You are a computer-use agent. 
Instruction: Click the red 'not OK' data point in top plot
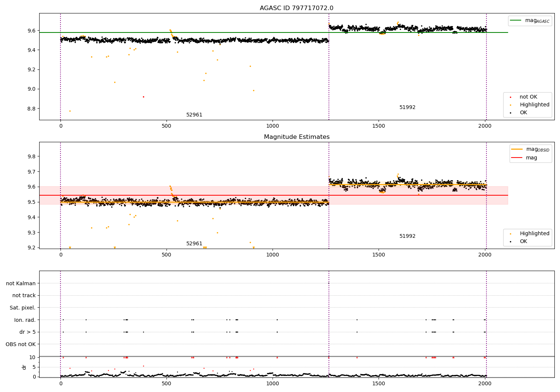[143, 97]
